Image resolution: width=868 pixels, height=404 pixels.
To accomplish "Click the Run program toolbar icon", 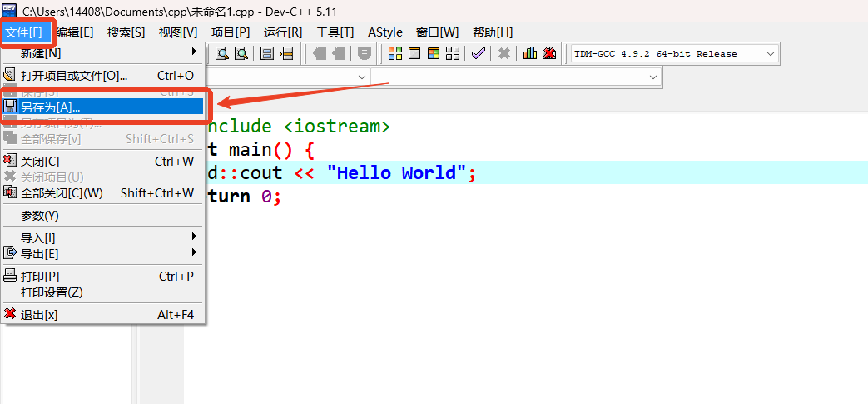I will [x=414, y=53].
